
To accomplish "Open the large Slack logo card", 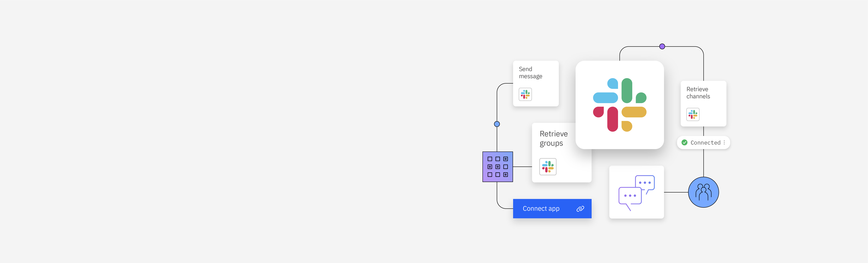I will click(x=619, y=105).
